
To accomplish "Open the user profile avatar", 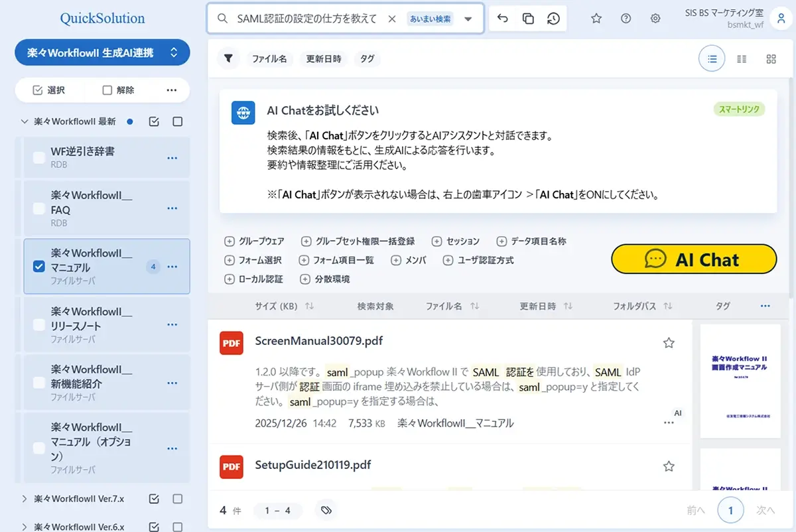I will click(x=781, y=19).
